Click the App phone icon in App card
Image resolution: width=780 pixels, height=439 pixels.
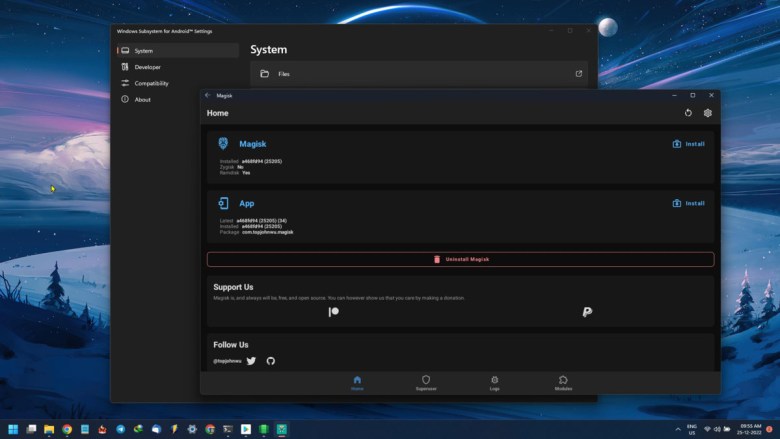(223, 203)
